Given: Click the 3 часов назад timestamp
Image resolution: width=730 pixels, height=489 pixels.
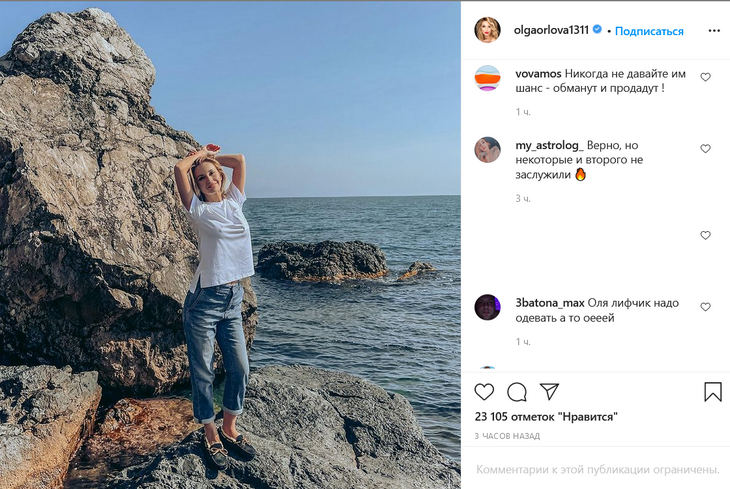Looking at the screenshot, I should [x=507, y=436].
